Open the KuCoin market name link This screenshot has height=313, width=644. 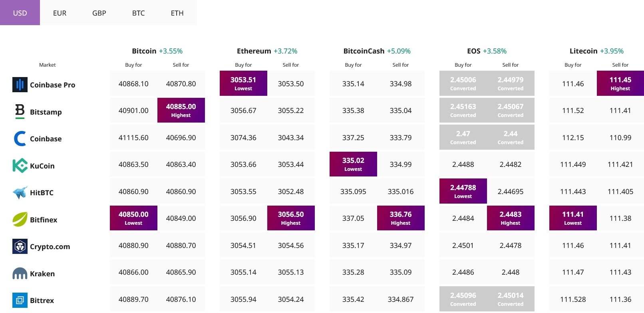[x=42, y=166]
